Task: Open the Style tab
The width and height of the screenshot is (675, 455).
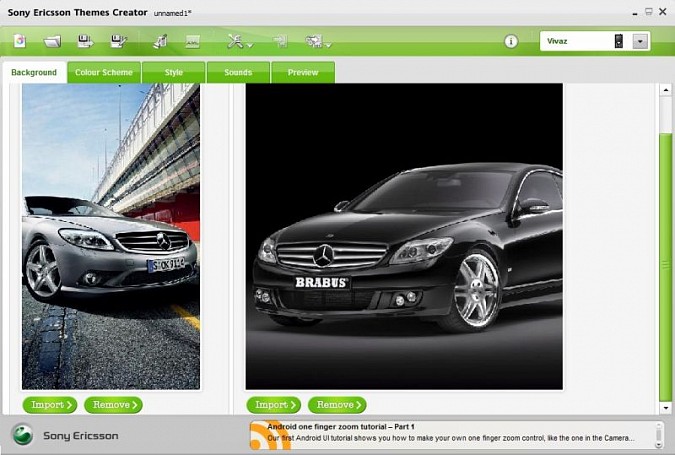Action: tap(173, 72)
